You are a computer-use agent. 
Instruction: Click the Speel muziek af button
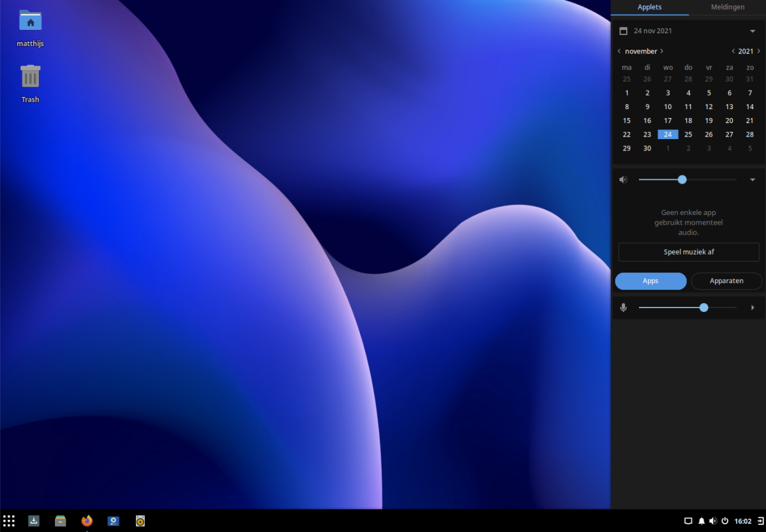click(688, 252)
